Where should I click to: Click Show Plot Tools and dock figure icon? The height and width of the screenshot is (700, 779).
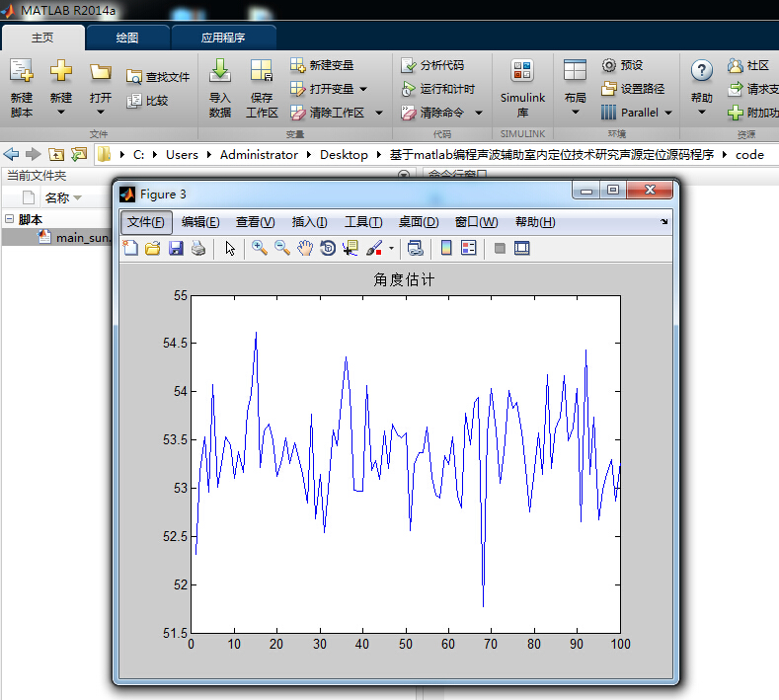[521, 248]
